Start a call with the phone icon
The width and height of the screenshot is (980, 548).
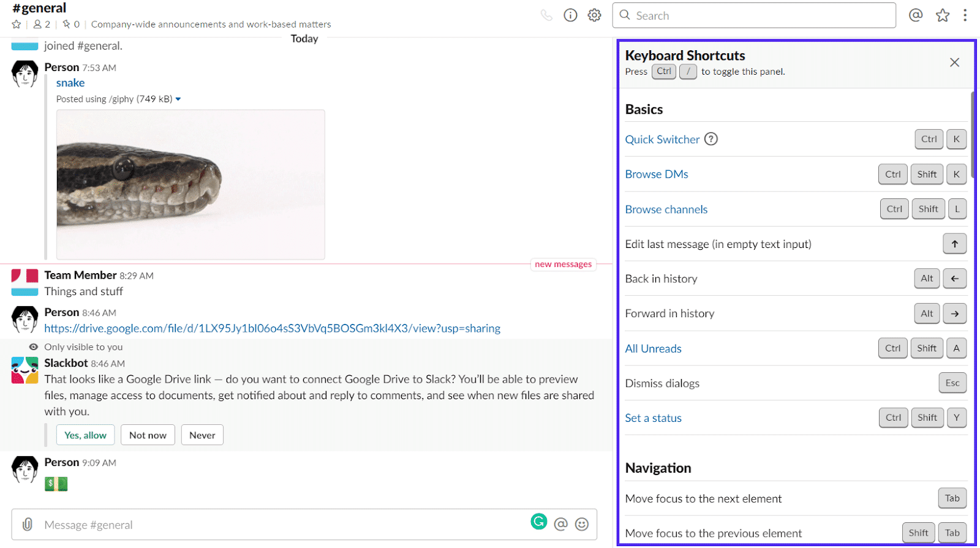[546, 15]
